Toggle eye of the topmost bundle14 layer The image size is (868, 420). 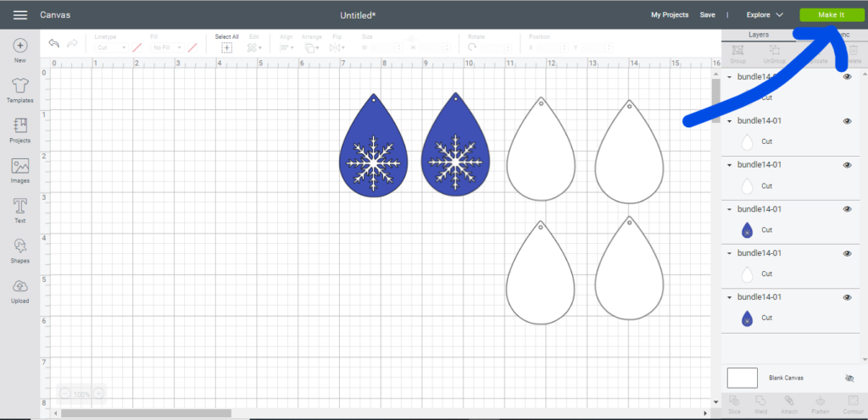pyautogui.click(x=847, y=77)
